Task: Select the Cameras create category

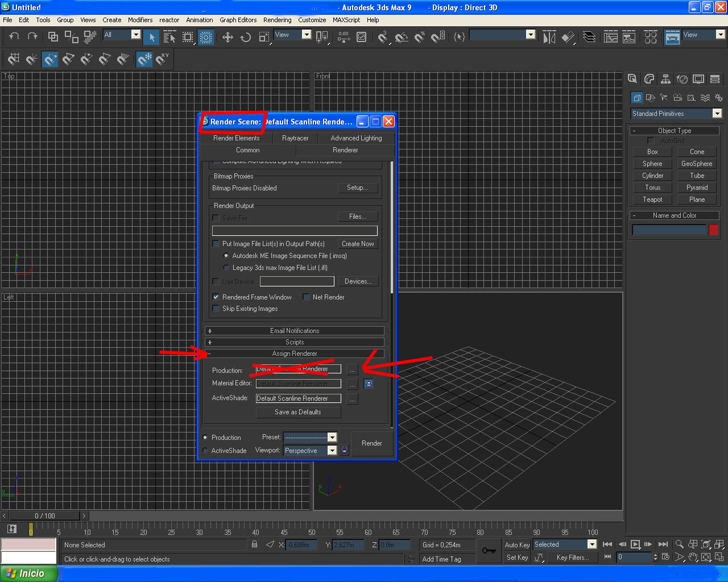Action: click(x=677, y=98)
